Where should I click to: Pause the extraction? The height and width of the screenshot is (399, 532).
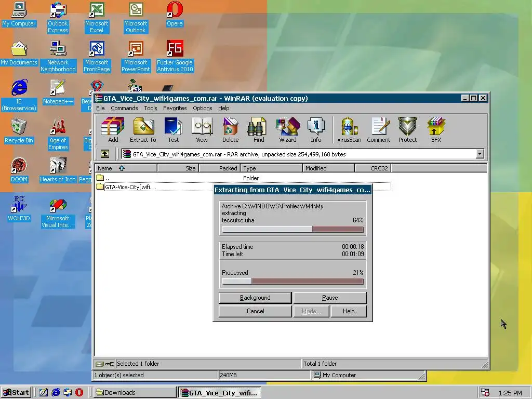(x=330, y=298)
